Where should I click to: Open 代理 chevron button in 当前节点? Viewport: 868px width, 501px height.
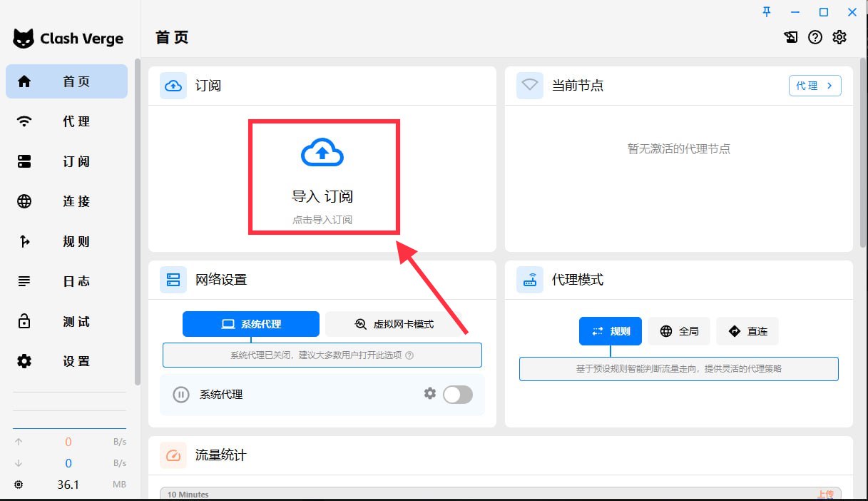click(x=815, y=86)
